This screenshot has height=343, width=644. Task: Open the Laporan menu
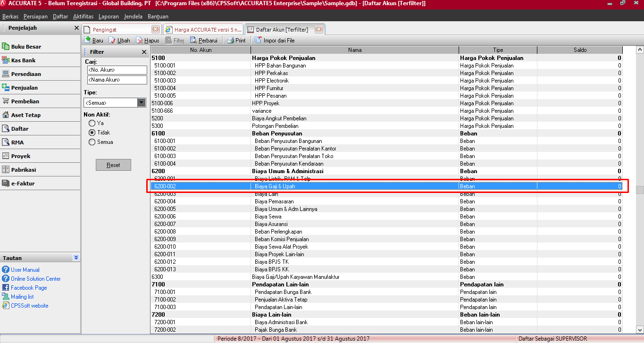coord(109,17)
